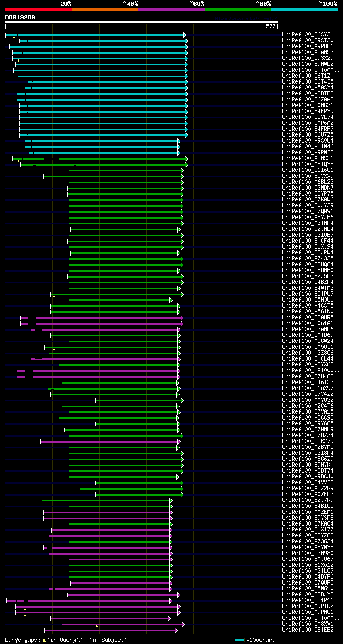Select UniRef100_Q8IEB2 hit name
This screenshot has height=644, width=343.
pos(309,630)
